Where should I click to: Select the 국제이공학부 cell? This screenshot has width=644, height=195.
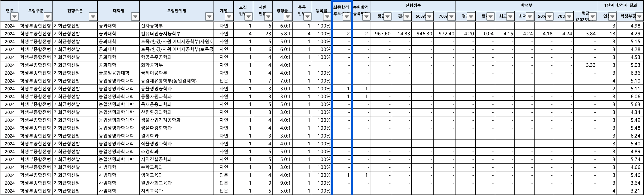coord(176,73)
